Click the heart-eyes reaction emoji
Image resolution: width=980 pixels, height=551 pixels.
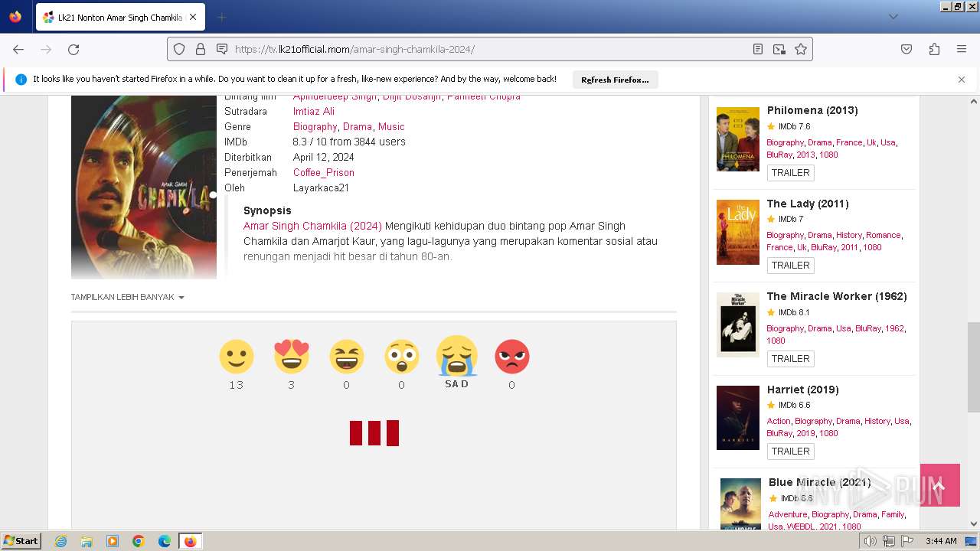(x=291, y=357)
